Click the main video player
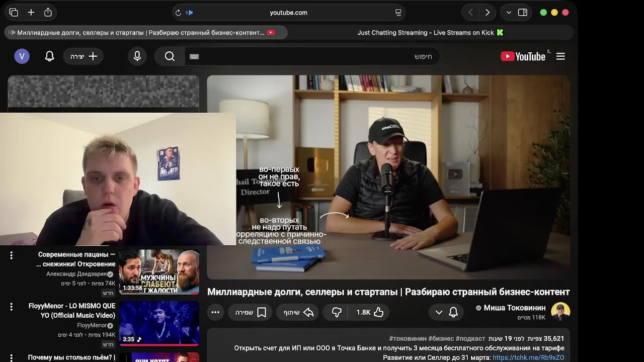 tap(388, 177)
